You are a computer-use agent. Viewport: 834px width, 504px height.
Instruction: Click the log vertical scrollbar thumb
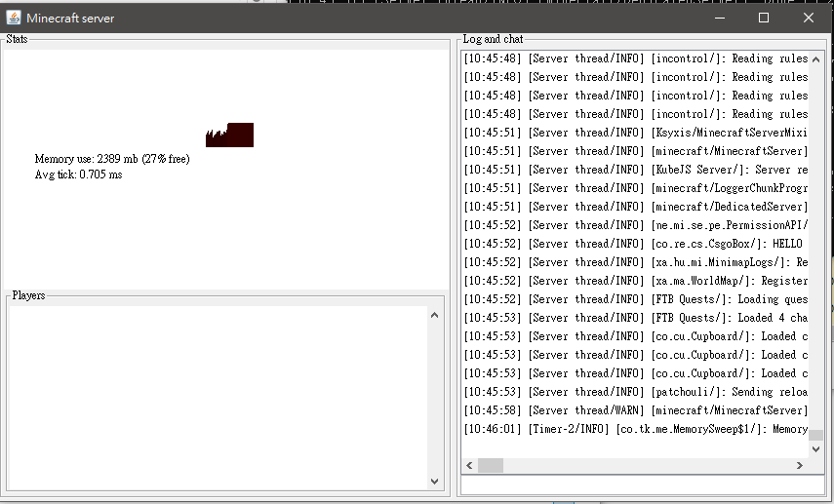tap(815, 435)
